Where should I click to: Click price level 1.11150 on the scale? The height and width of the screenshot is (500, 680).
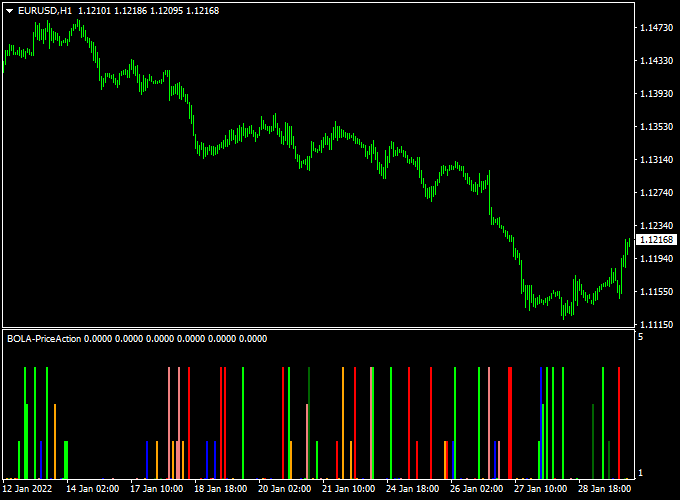coord(657,324)
